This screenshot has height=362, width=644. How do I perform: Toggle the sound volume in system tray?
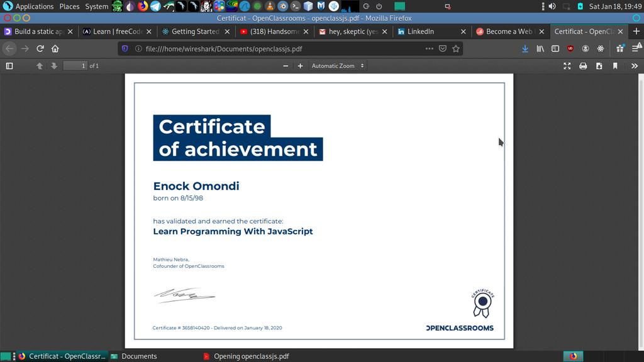[x=551, y=6]
